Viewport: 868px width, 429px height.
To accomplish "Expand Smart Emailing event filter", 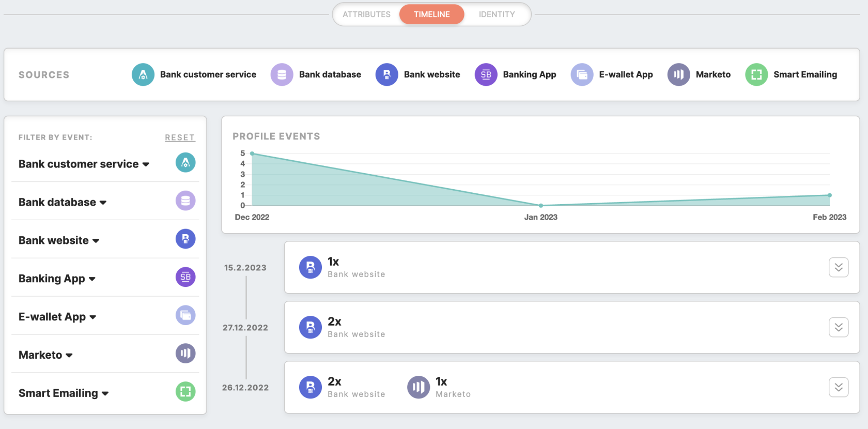I will coord(64,393).
